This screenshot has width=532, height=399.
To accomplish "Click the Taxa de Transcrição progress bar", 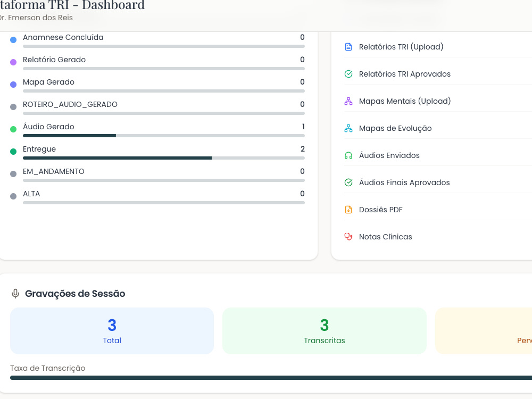I will point(271,378).
